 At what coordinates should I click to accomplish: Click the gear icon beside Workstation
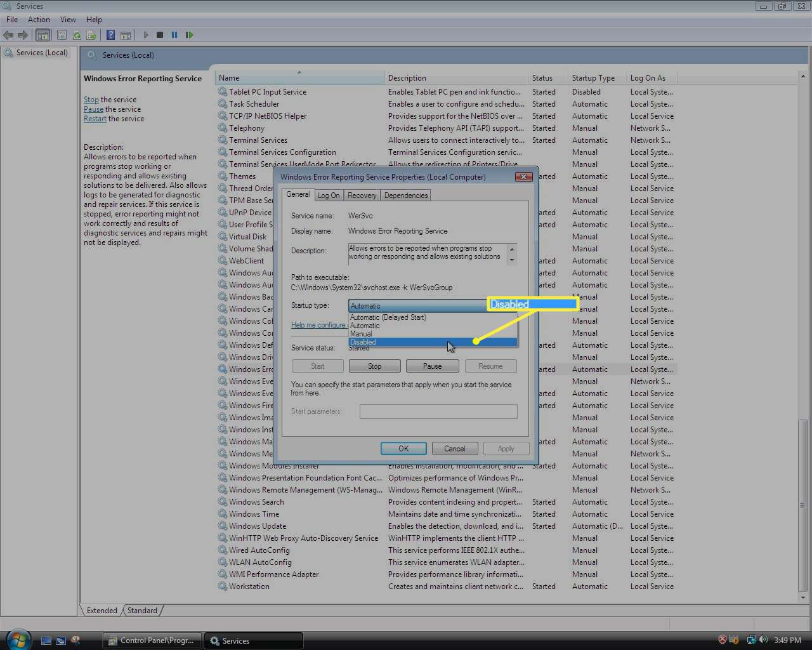point(223,587)
